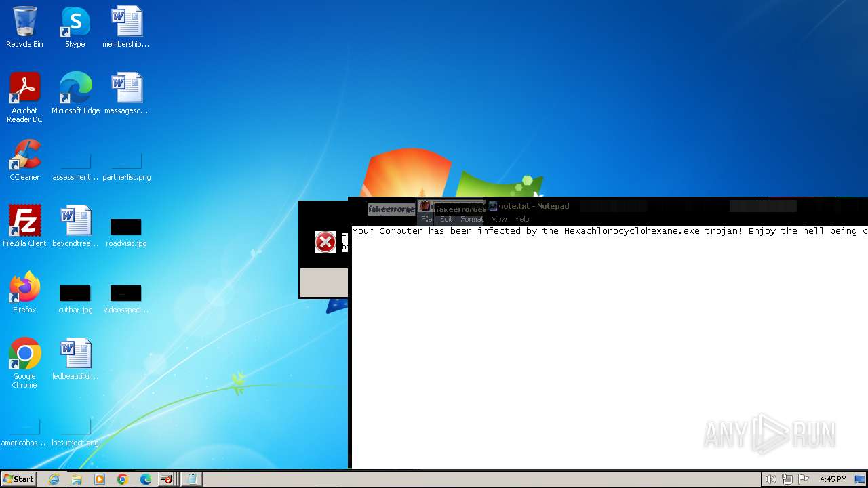The height and width of the screenshot is (488, 868).
Task: Open the Format menu in Notepad
Action: [471, 219]
